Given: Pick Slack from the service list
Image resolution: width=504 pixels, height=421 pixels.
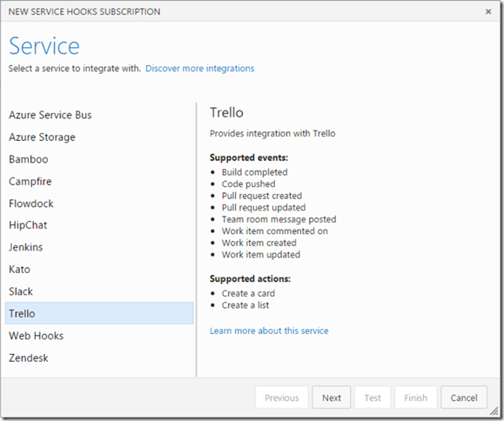Looking at the screenshot, I should [x=99, y=291].
